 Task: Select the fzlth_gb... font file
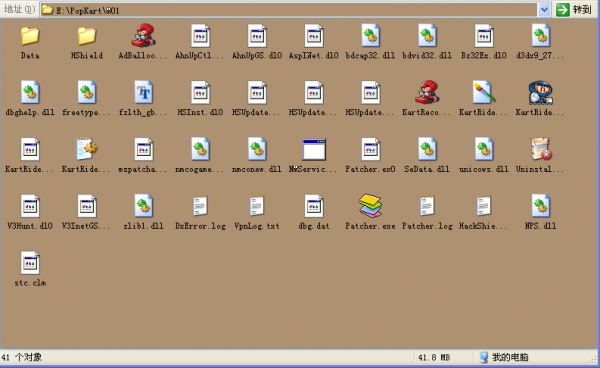pos(143,92)
